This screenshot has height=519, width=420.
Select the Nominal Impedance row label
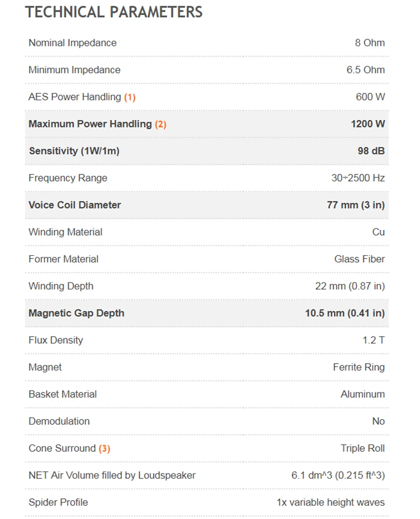73,43
